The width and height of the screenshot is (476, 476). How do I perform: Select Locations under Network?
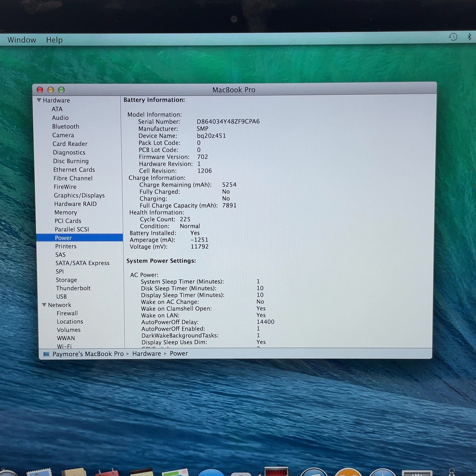click(x=70, y=322)
